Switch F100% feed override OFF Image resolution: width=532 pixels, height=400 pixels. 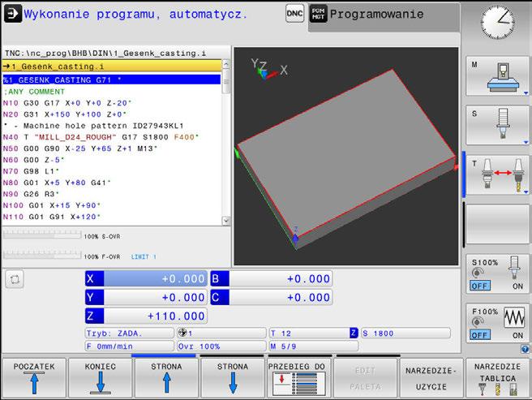tap(480, 335)
